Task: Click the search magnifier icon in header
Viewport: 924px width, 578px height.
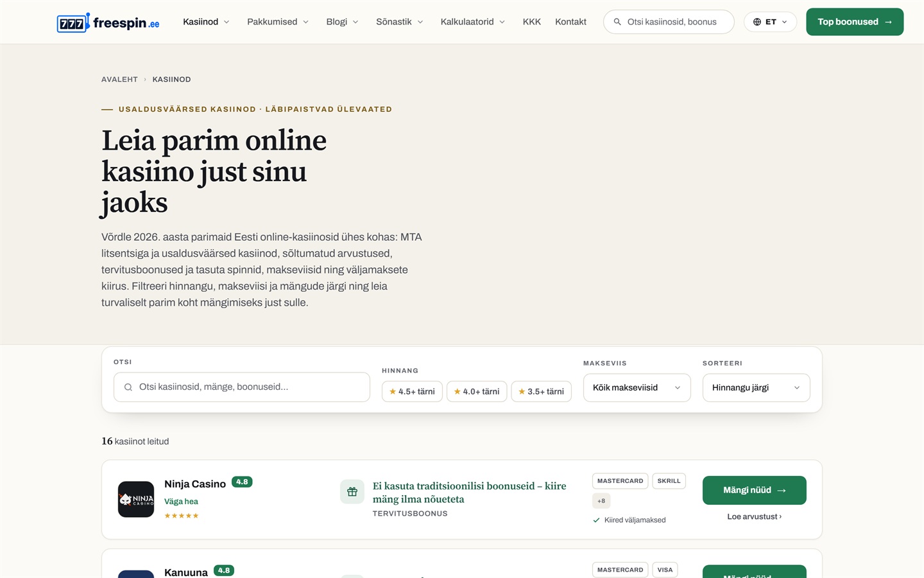Action: click(617, 22)
